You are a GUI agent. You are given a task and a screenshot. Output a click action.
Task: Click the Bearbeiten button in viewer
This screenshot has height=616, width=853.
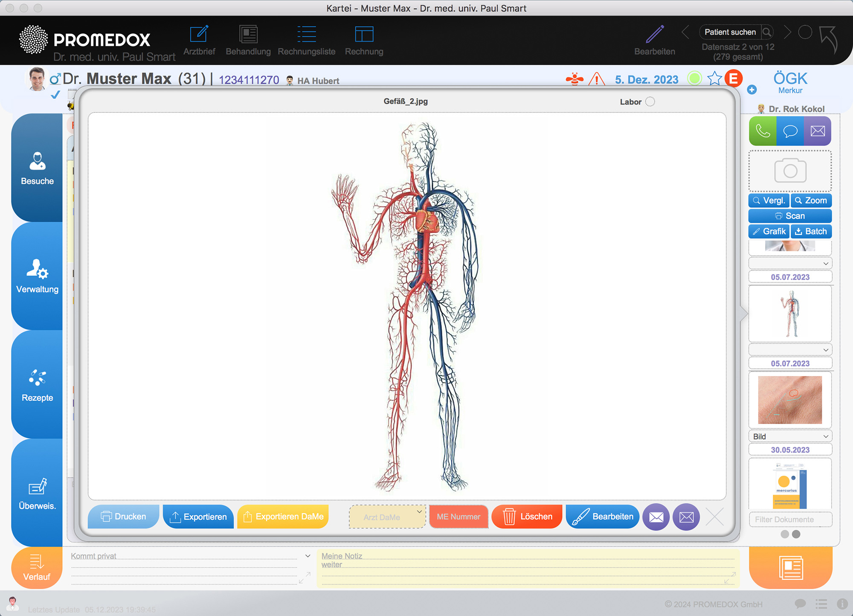point(602,517)
